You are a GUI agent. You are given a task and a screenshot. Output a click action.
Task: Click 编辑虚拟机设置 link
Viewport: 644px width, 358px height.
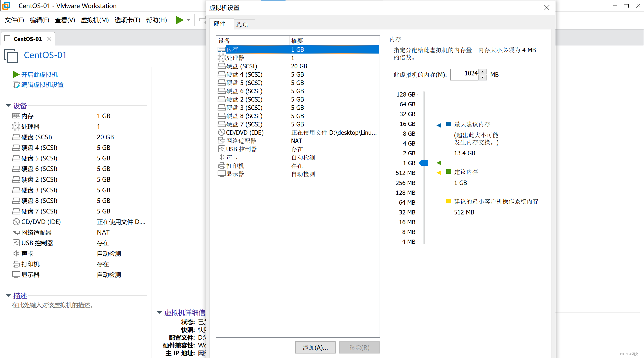tap(43, 85)
